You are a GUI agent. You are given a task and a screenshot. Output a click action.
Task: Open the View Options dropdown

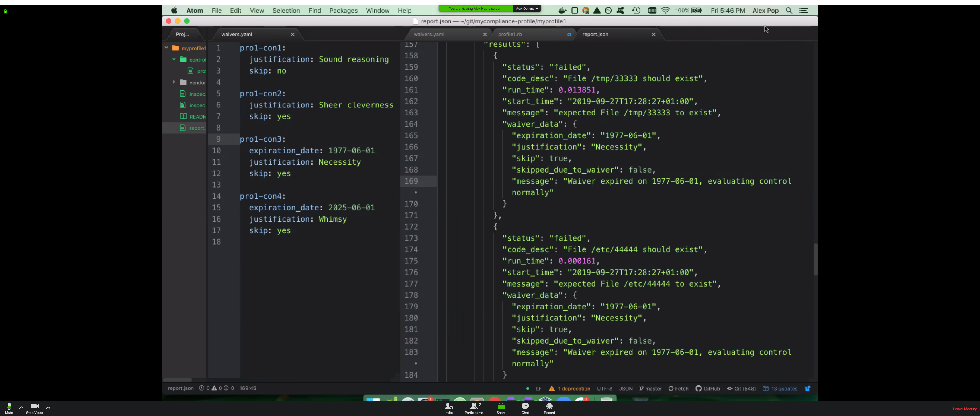tap(526, 8)
